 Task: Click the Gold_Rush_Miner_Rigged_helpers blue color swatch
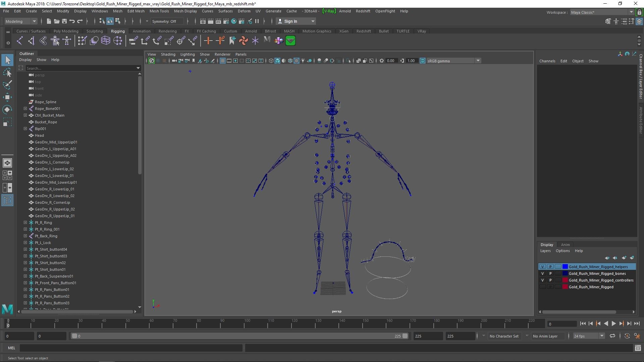click(565, 267)
